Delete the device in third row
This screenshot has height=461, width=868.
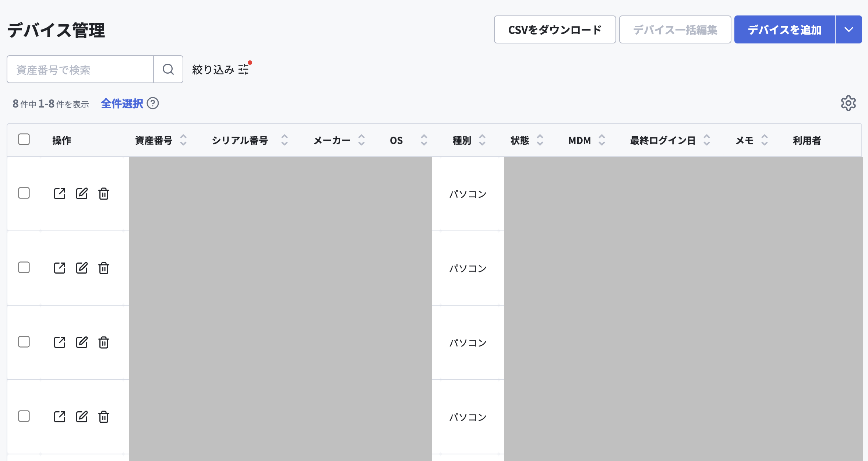click(x=104, y=342)
